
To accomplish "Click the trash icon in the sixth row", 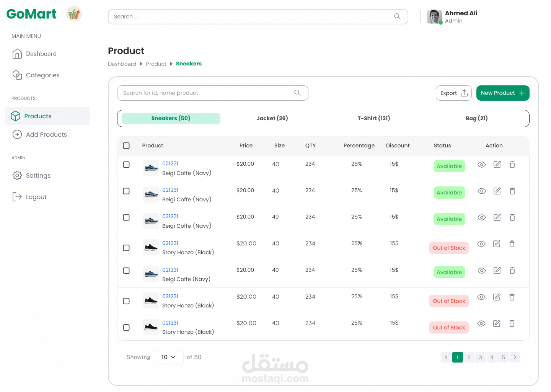I will tap(512, 297).
